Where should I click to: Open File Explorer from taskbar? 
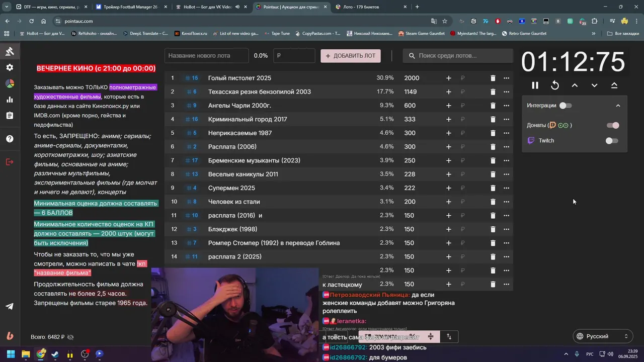point(26,354)
